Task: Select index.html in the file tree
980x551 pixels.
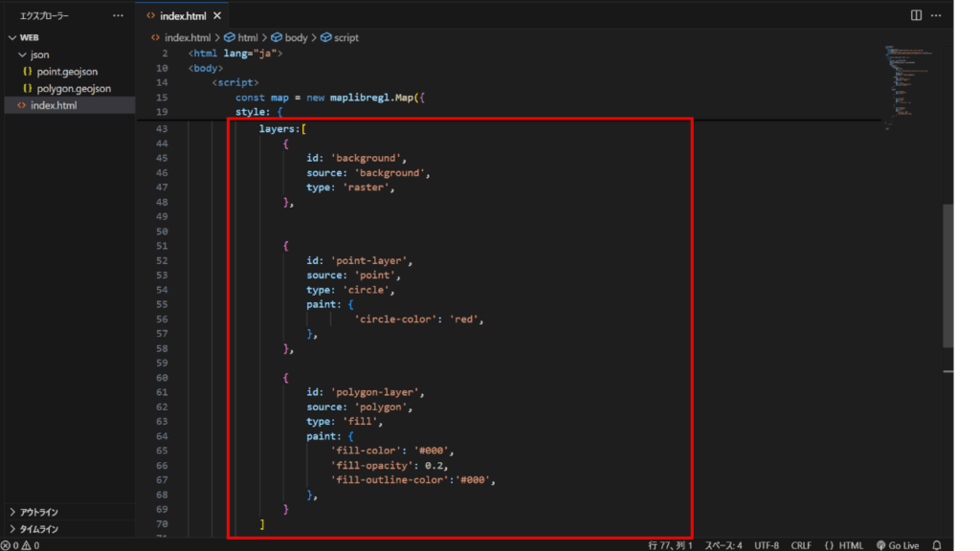Action: click(53, 105)
